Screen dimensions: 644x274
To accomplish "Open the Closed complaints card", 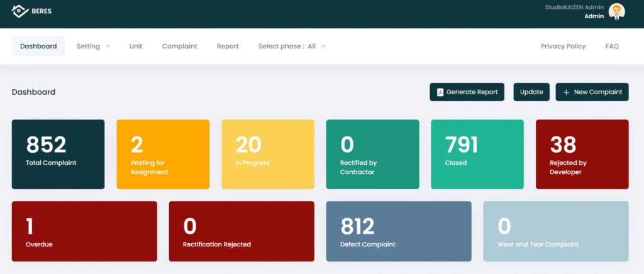I will 477,154.
